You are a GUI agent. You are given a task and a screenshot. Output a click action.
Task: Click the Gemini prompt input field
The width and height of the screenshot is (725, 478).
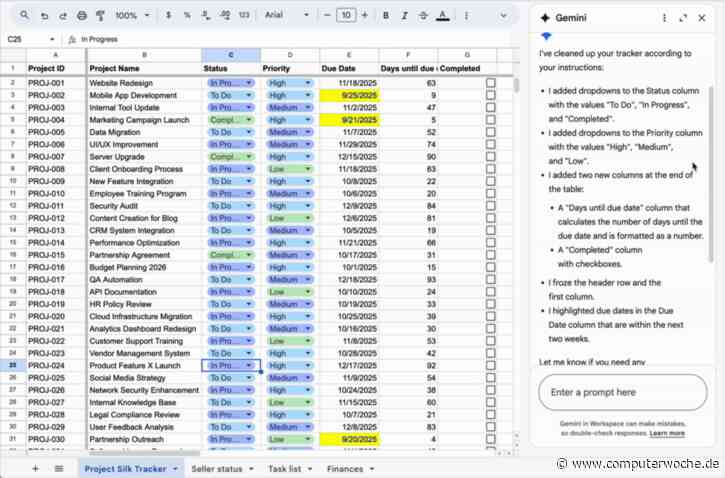[x=622, y=392]
